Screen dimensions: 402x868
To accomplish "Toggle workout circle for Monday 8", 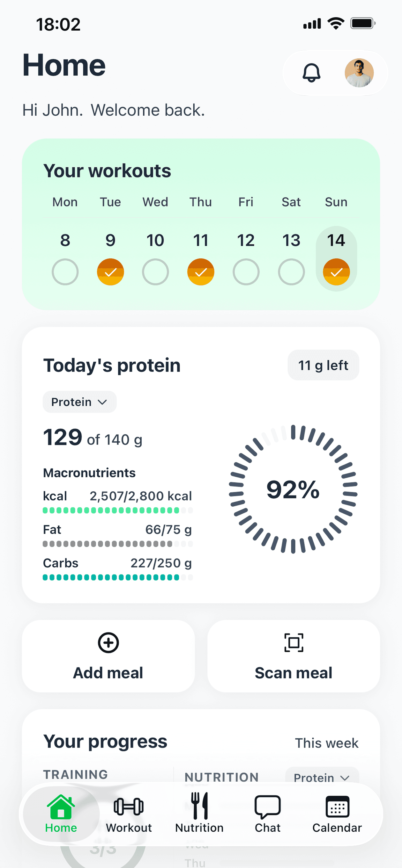I will coord(65,271).
